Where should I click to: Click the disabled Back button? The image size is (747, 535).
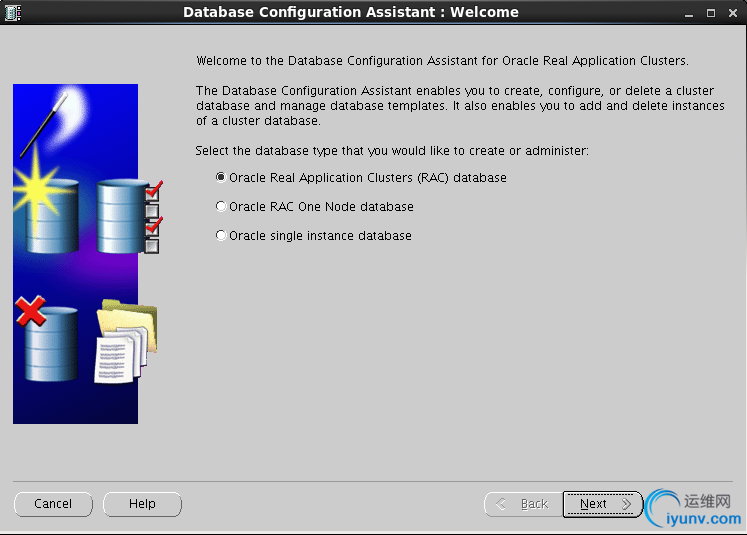coord(524,504)
